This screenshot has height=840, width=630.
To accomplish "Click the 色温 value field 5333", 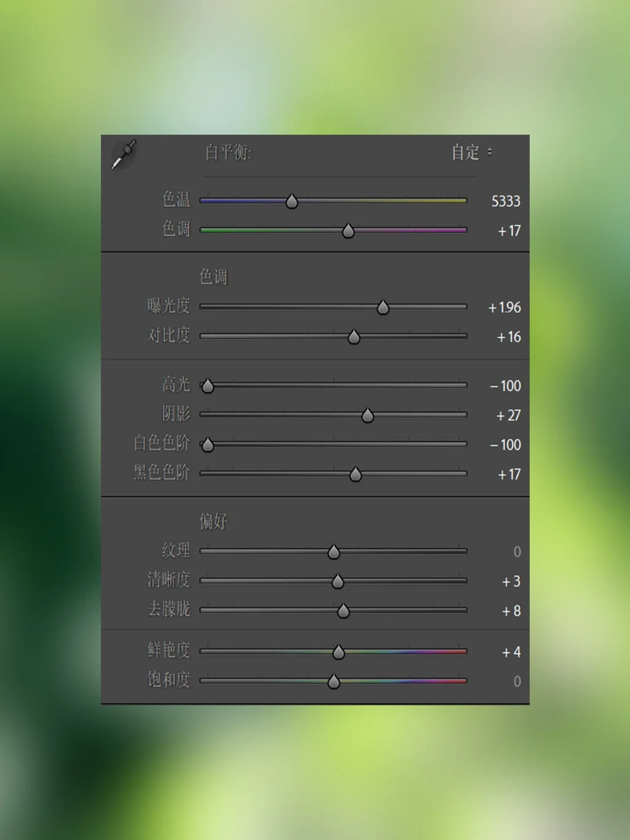I will (505, 201).
